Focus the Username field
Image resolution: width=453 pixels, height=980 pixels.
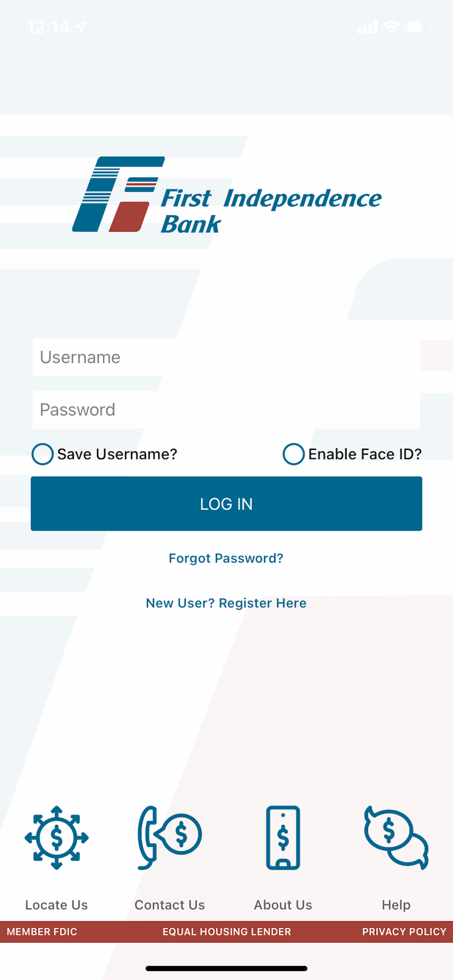pos(226,357)
